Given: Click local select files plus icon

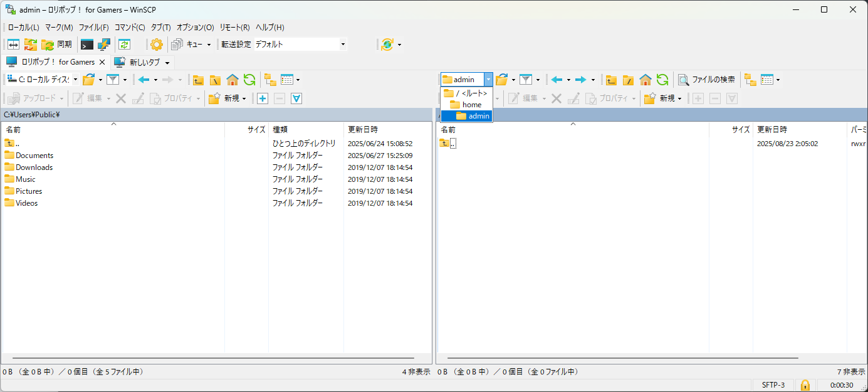Looking at the screenshot, I should pos(263,98).
